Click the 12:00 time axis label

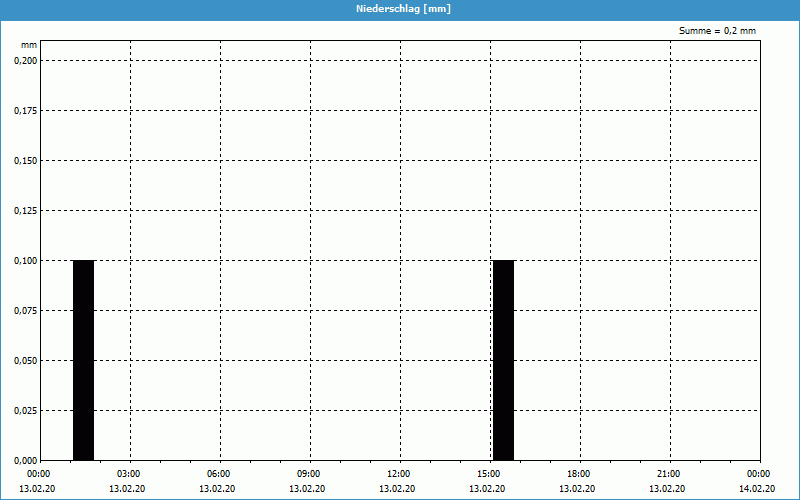tap(399, 474)
